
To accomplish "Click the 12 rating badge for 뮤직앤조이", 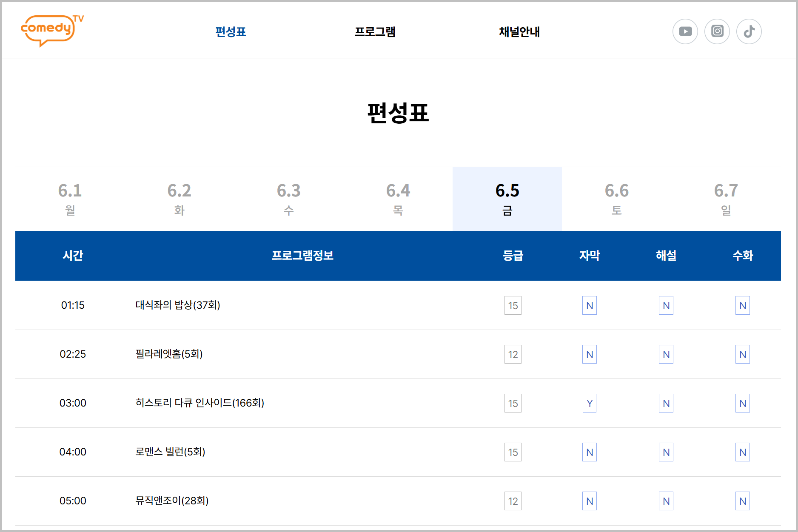I will [513, 501].
